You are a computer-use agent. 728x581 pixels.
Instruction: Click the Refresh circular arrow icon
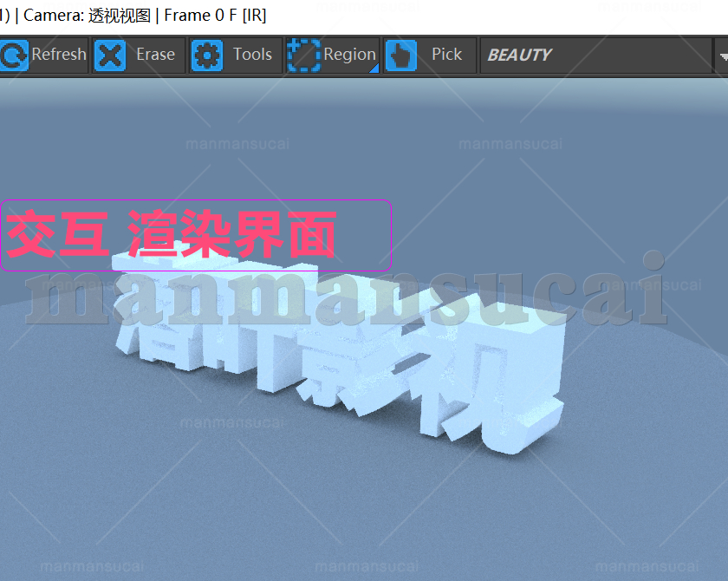tap(14, 55)
